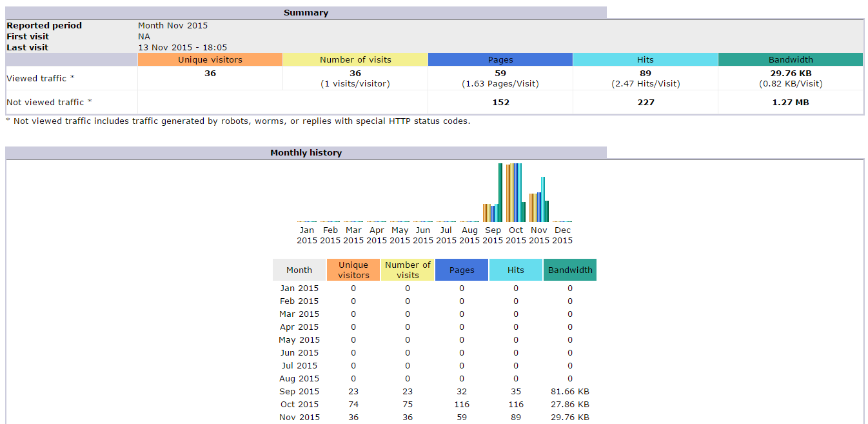The height and width of the screenshot is (424, 868).
Task: Click the Summary section title bar
Action: (x=306, y=13)
